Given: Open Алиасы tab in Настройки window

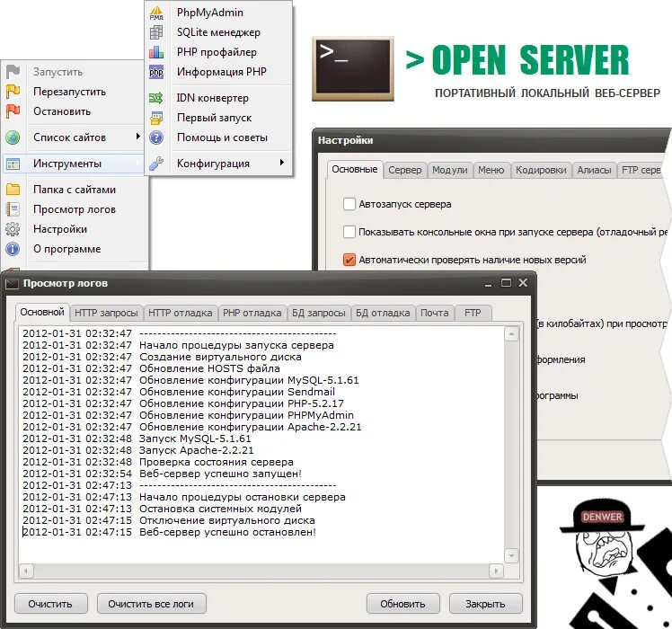Looking at the screenshot, I should [594, 170].
